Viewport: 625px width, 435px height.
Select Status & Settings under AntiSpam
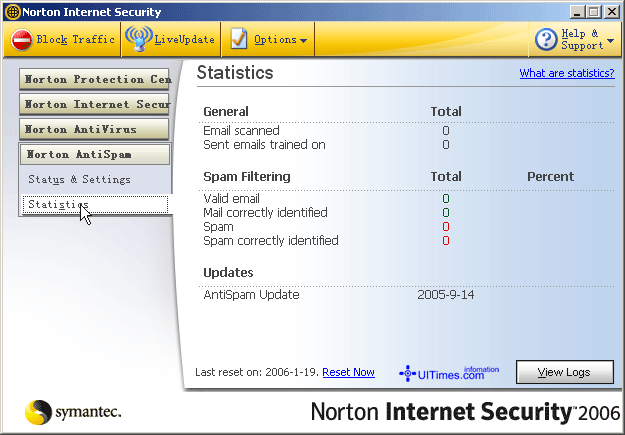(x=79, y=179)
